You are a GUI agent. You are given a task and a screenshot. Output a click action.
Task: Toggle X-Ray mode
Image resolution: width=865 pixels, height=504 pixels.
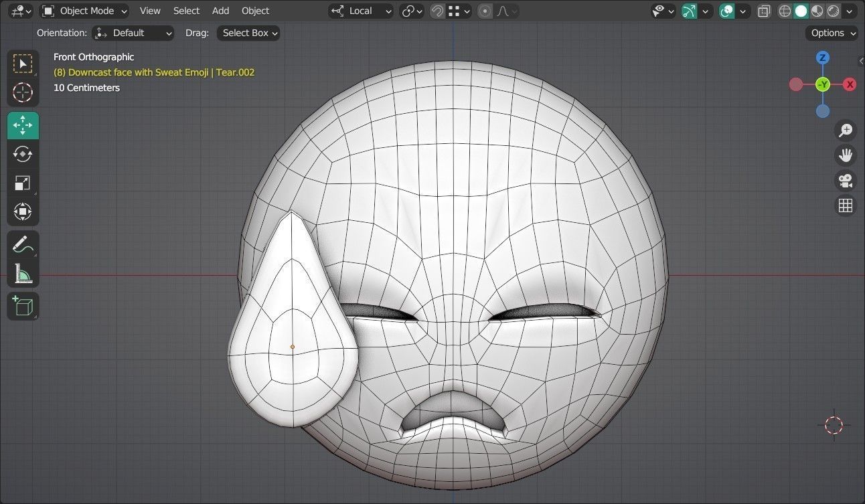[x=764, y=11]
